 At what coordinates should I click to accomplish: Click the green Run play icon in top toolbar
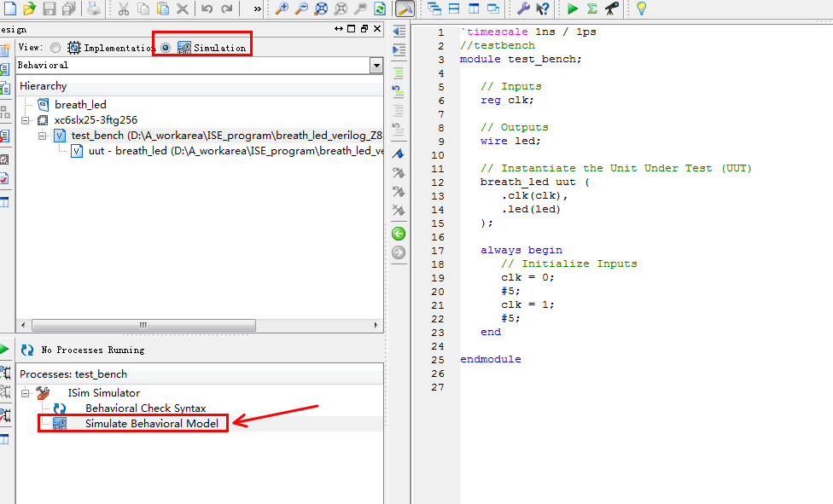point(573,9)
